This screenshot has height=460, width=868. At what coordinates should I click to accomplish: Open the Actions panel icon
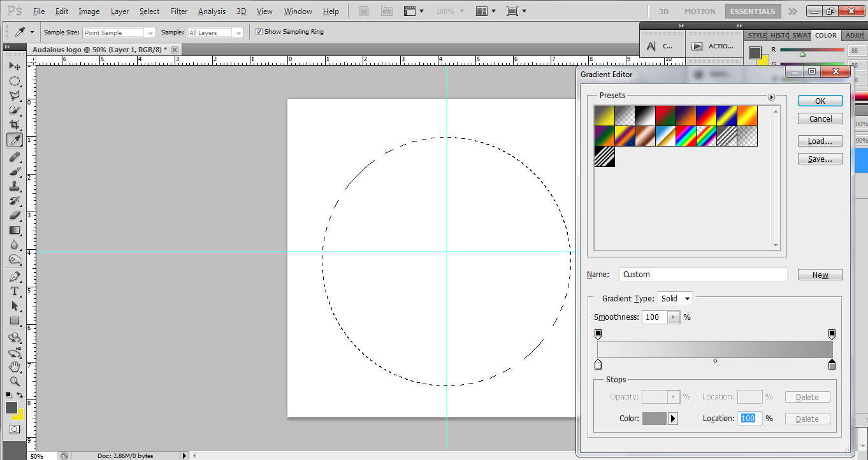click(x=714, y=46)
